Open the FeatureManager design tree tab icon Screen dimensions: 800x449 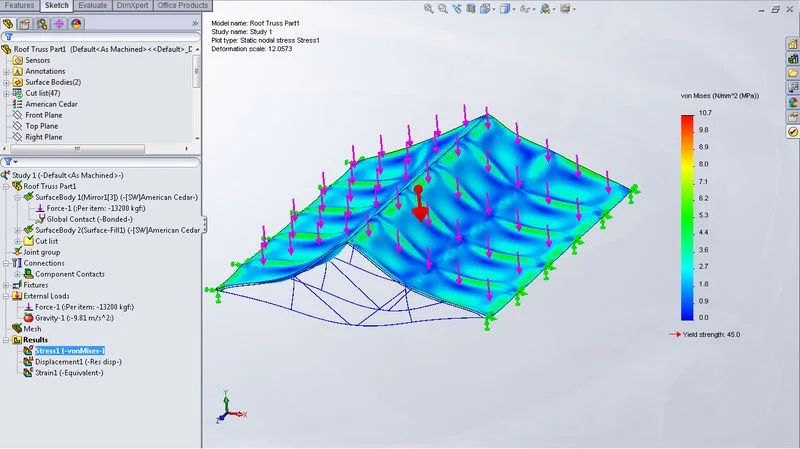point(9,22)
